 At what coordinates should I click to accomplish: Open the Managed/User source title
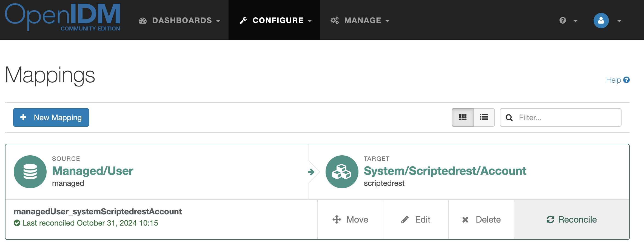[93, 171]
